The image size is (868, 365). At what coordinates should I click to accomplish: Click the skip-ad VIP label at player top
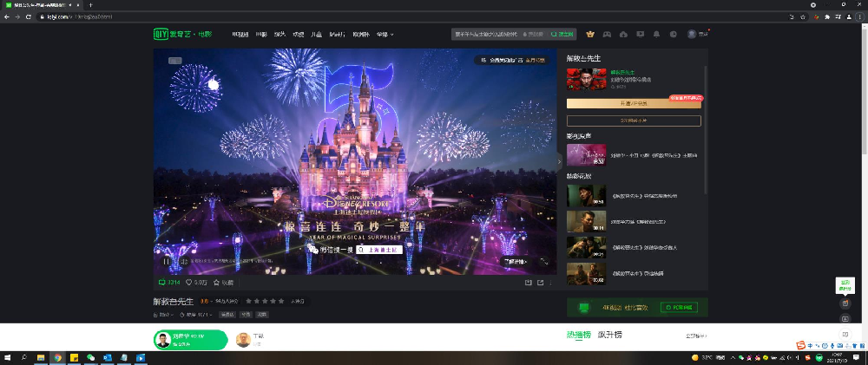[x=512, y=61]
